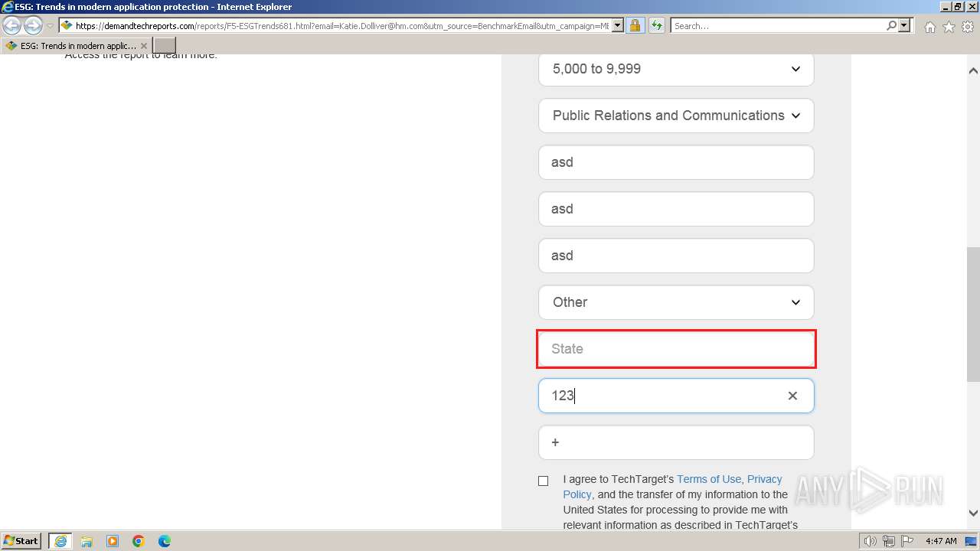Click the vertical scrollbar thumb
The image size is (980, 551).
click(x=973, y=314)
